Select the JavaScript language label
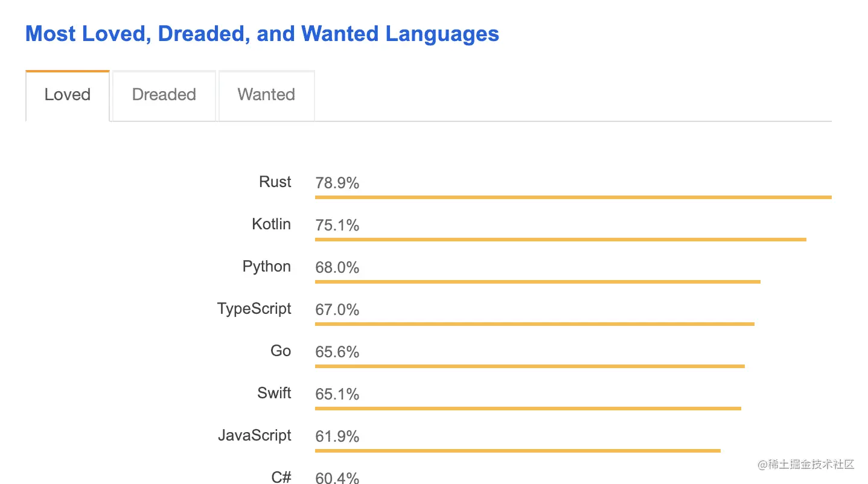868x484 pixels. click(254, 435)
